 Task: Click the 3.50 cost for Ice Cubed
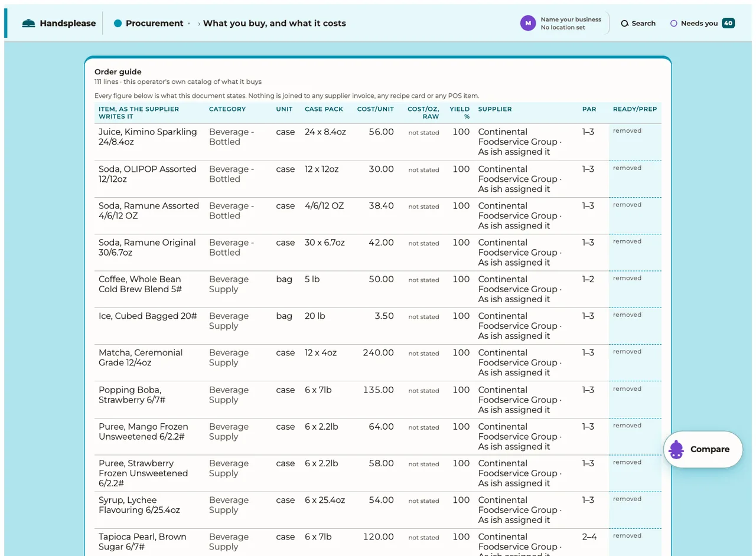(x=384, y=316)
